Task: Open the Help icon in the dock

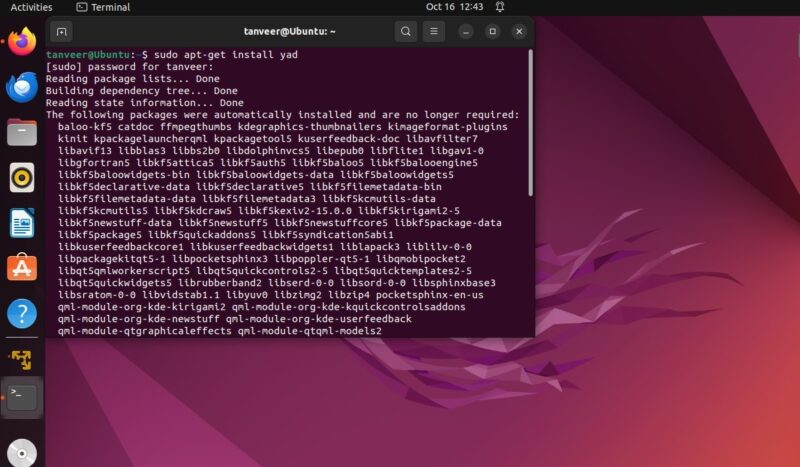Action: point(22,313)
